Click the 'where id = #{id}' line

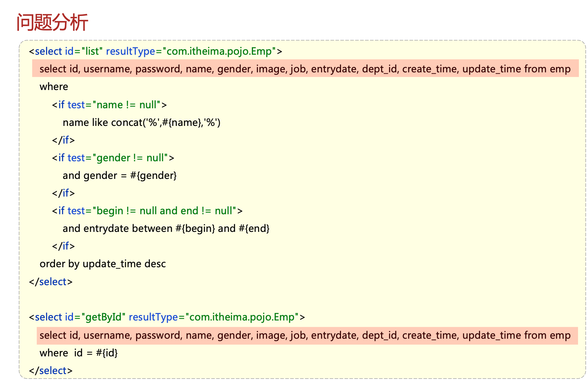79,353
